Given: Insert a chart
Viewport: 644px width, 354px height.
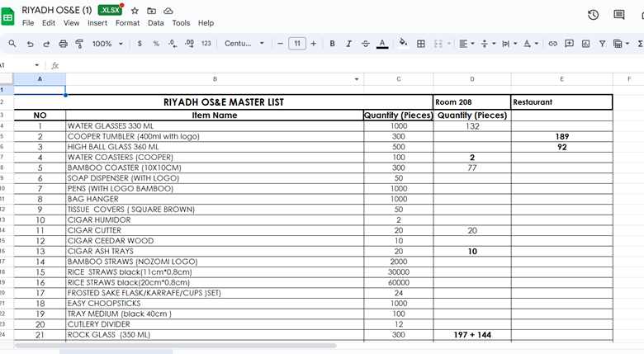Looking at the screenshot, I should (585, 44).
